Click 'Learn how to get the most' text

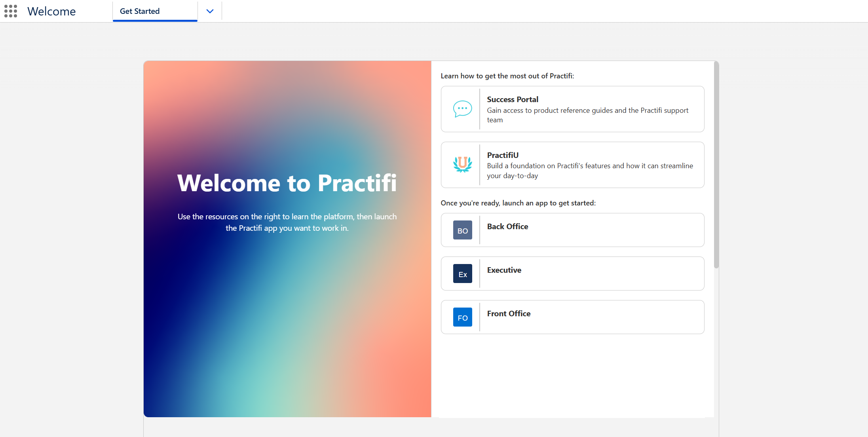pos(507,76)
